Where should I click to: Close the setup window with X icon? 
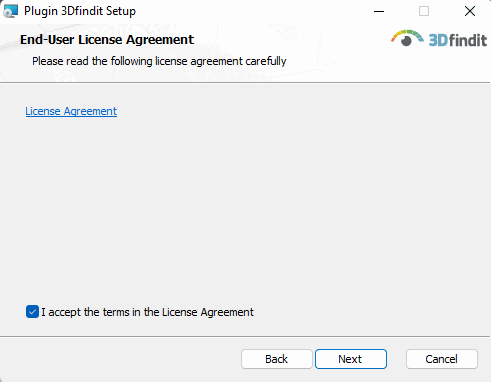(470, 11)
